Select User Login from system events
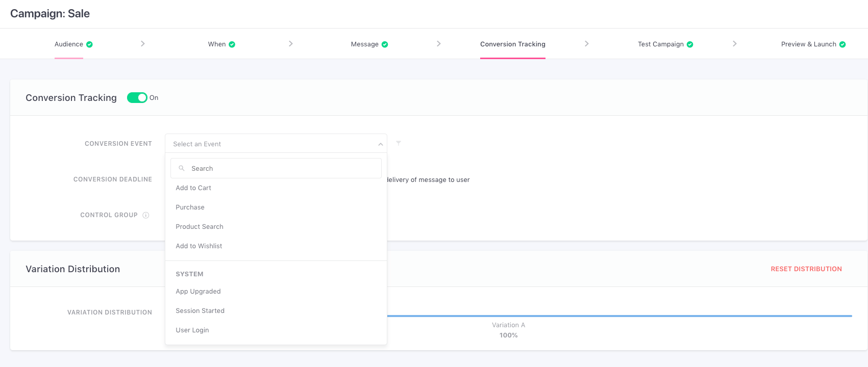Image resolution: width=868 pixels, height=367 pixels. (192, 330)
